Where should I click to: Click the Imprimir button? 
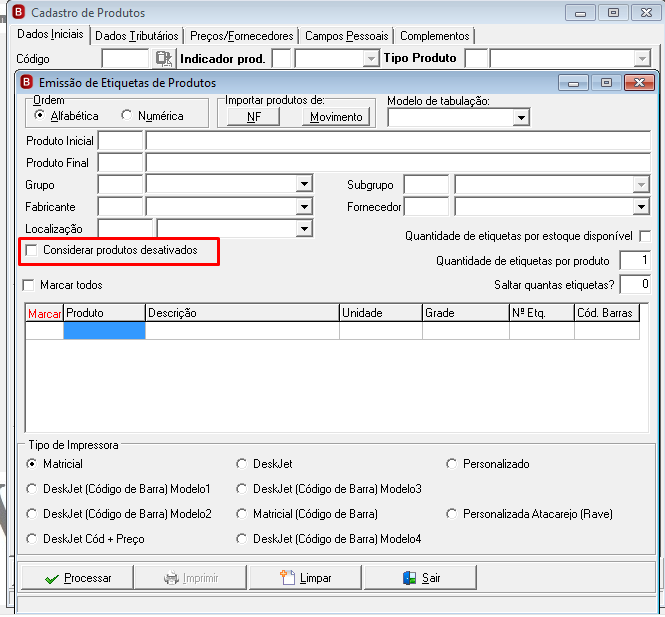coord(190,578)
